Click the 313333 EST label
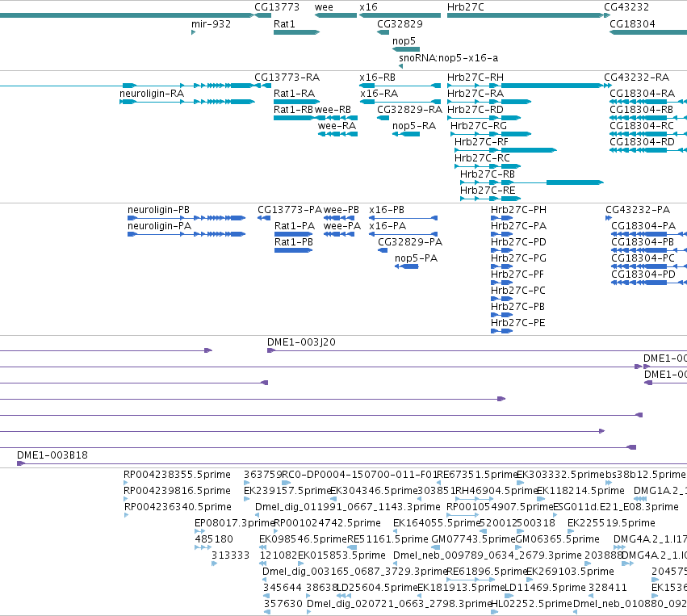The height and width of the screenshot is (616, 687). 230,555
